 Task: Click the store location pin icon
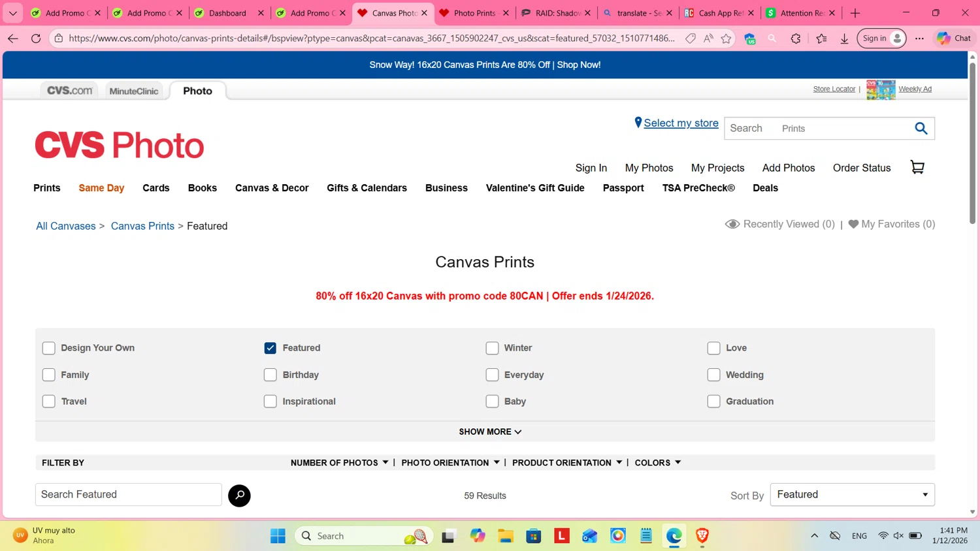pos(638,123)
